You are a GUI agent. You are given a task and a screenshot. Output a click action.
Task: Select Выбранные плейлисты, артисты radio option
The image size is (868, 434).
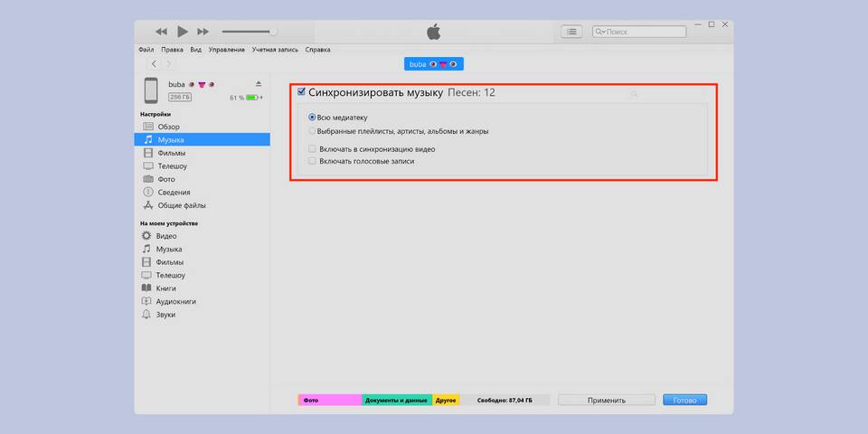click(x=312, y=131)
